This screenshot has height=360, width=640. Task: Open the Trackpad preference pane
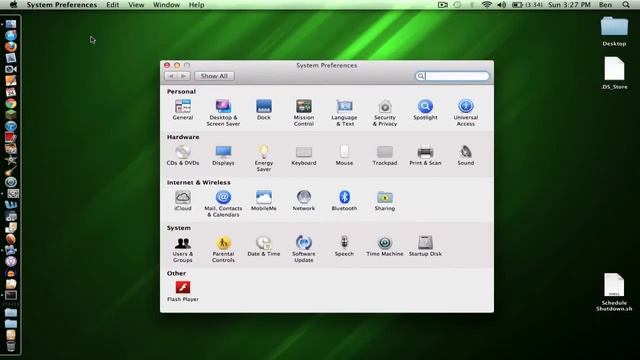click(x=384, y=155)
